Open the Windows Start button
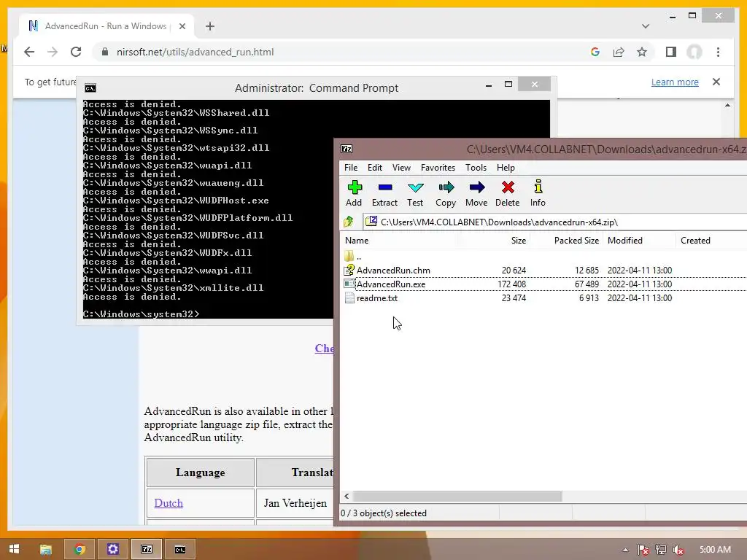This screenshot has width=747, height=560. (x=14, y=549)
